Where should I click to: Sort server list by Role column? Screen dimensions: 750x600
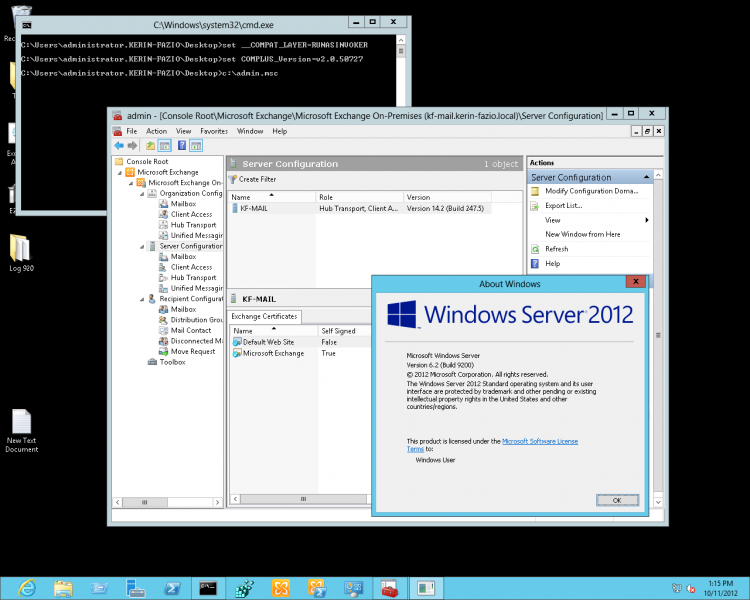click(x=360, y=197)
